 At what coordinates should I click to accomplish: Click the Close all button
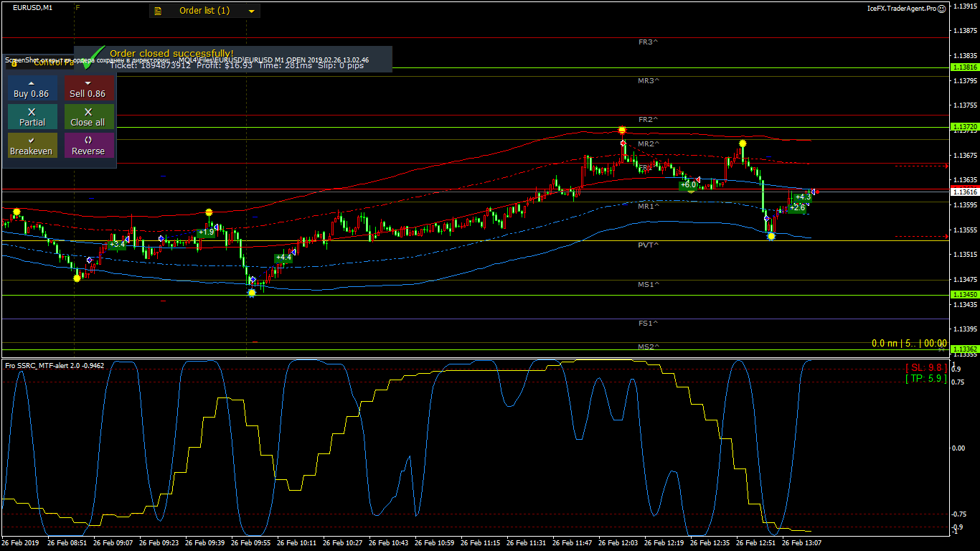(88, 117)
